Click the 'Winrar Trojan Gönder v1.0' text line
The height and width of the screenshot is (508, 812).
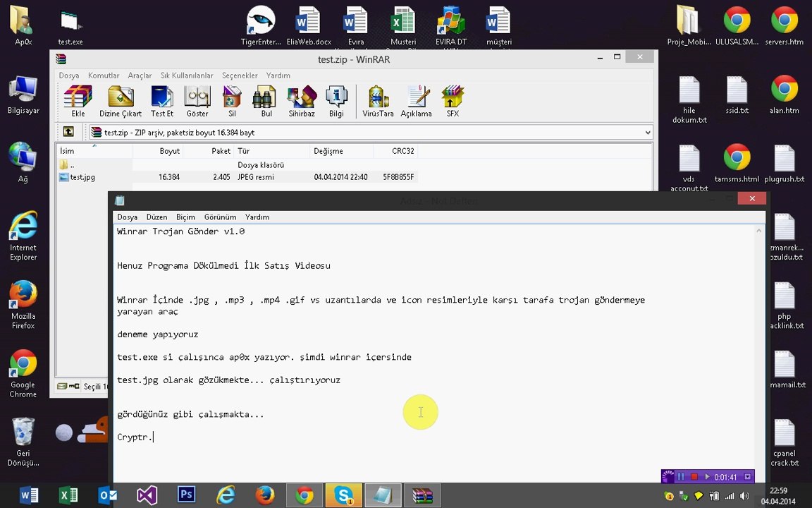click(x=180, y=231)
